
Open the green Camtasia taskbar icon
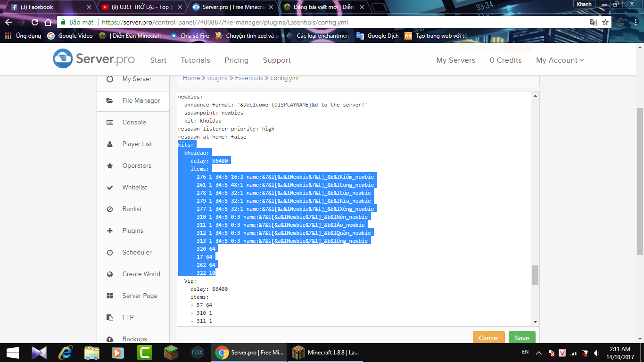(145, 353)
